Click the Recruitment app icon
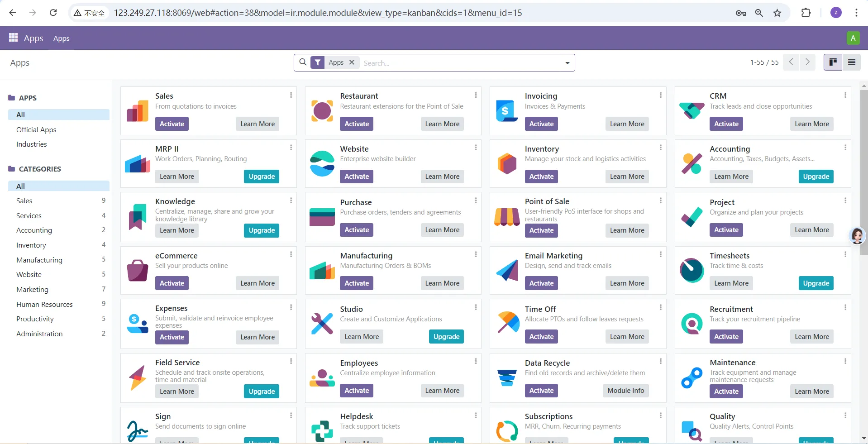 click(692, 324)
